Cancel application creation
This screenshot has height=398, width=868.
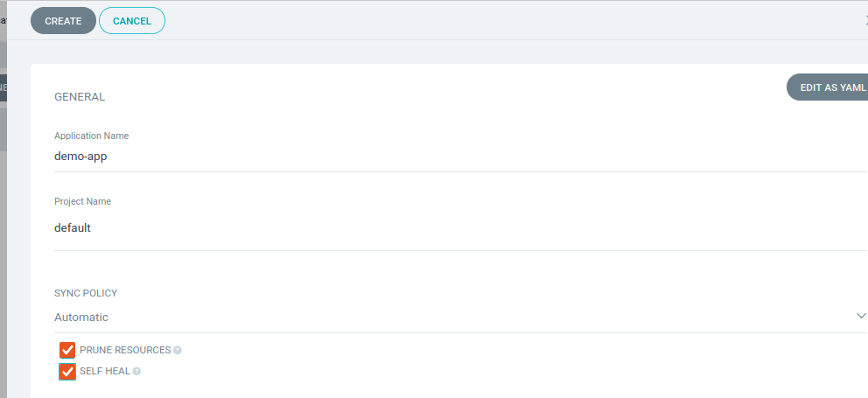click(132, 20)
